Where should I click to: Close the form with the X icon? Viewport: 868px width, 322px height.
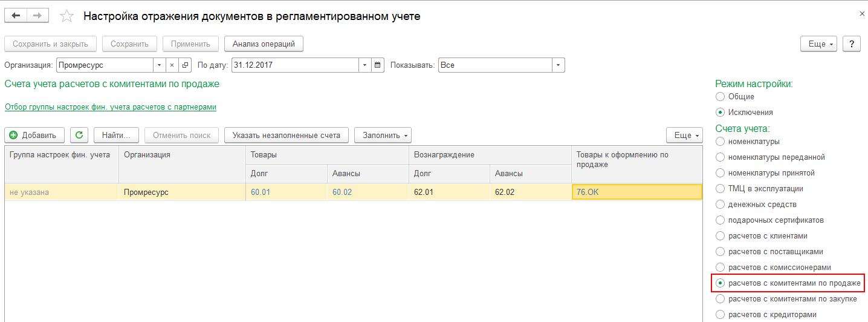pyautogui.click(x=861, y=13)
